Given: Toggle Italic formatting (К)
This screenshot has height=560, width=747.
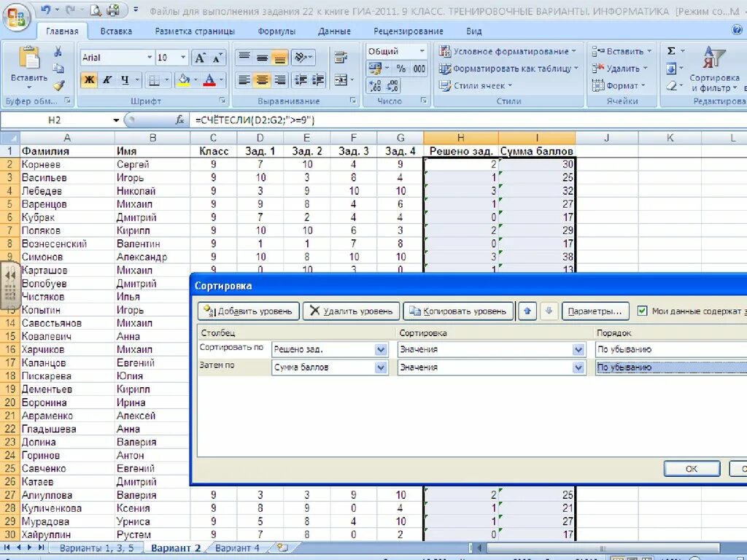Looking at the screenshot, I should 107,79.
